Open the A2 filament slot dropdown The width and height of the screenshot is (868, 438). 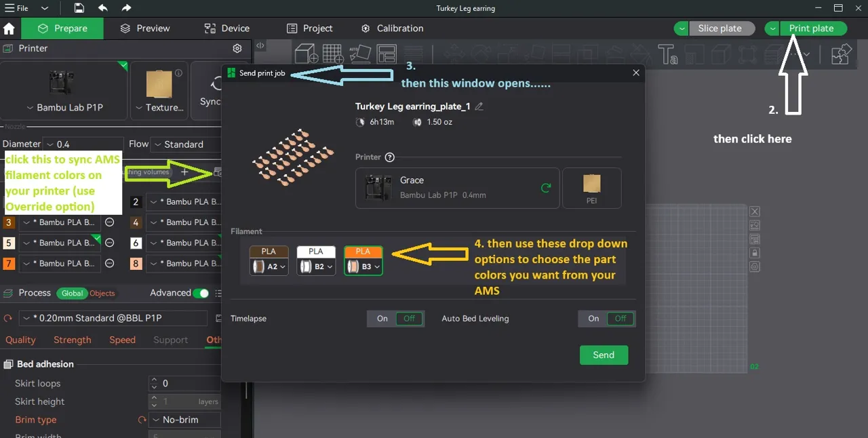tap(269, 267)
